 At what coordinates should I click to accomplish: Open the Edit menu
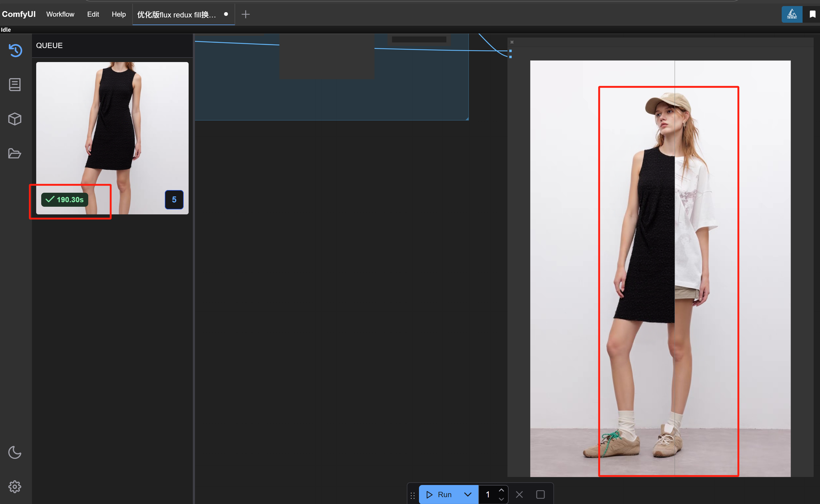[x=93, y=14]
